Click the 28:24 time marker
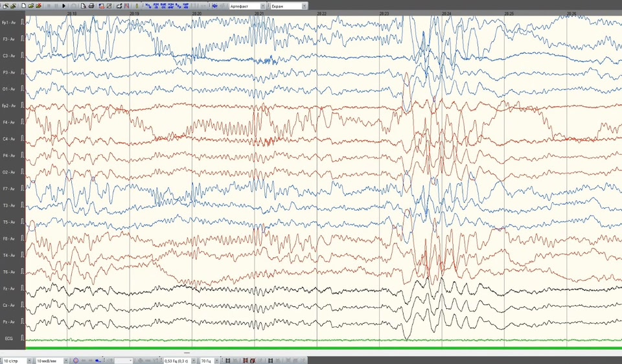Image resolution: width=622 pixels, height=364 pixels. tap(446, 14)
